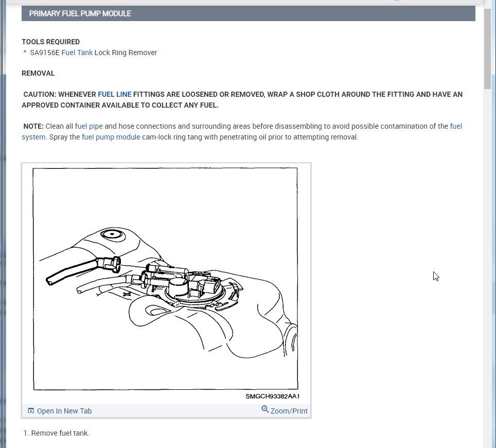Follow the fuel pipe link in note
This screenshot has width=496, height=448.
88,126
